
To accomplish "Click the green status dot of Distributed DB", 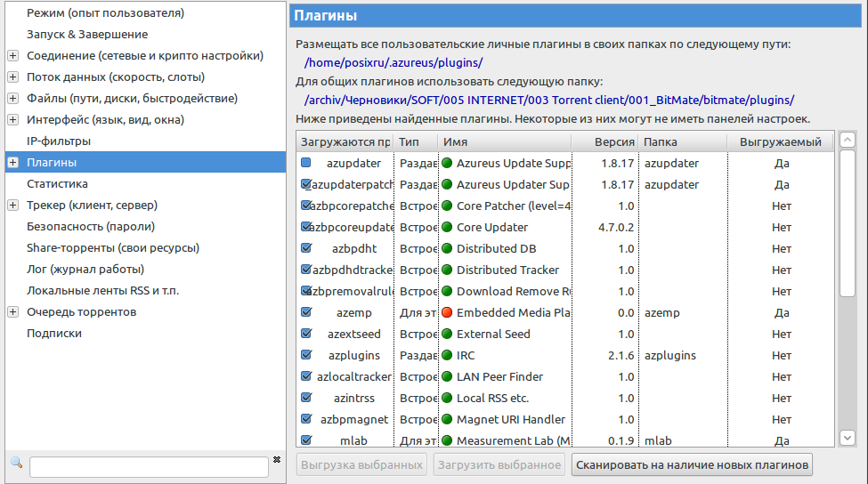I will (447, 248).
